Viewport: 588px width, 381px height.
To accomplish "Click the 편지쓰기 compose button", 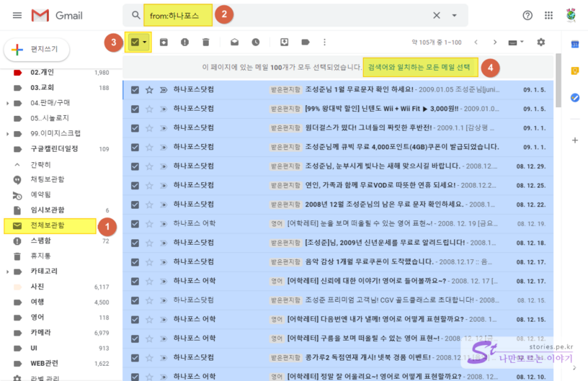I will point(37,49).
